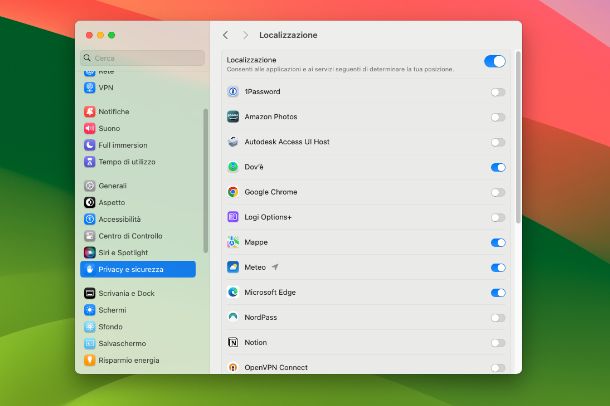Screen dimensions: 610x406
Task: Click the Dov'è app icon
Action: click(x=233, y=167)
